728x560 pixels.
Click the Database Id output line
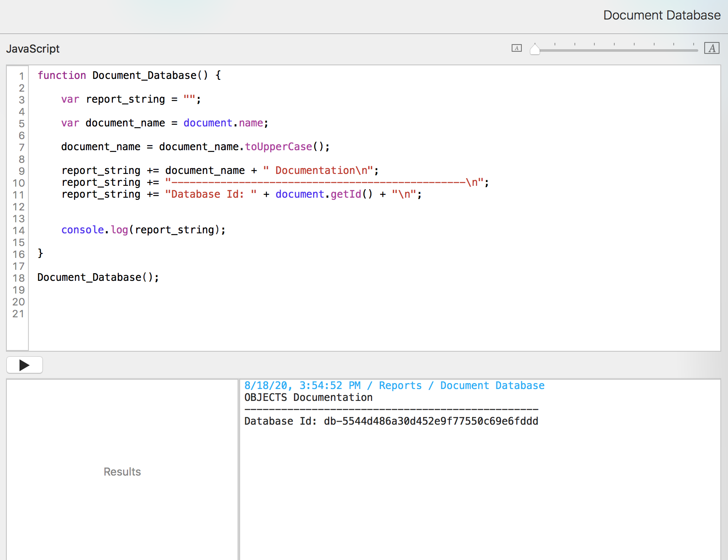[x=391, y=421]
